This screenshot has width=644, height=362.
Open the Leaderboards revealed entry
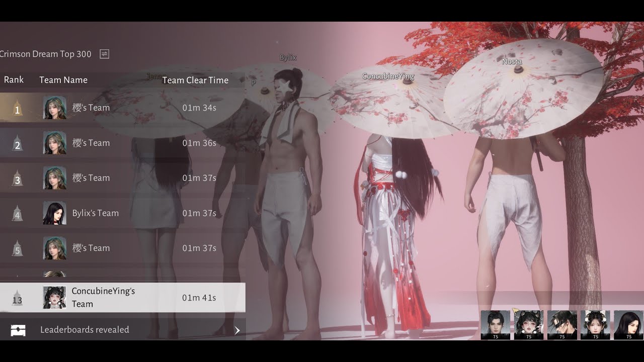123,330
